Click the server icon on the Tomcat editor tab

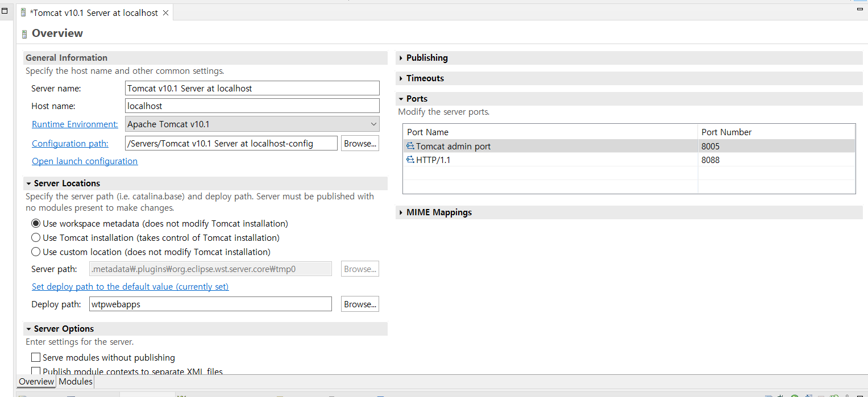(23, 12)
